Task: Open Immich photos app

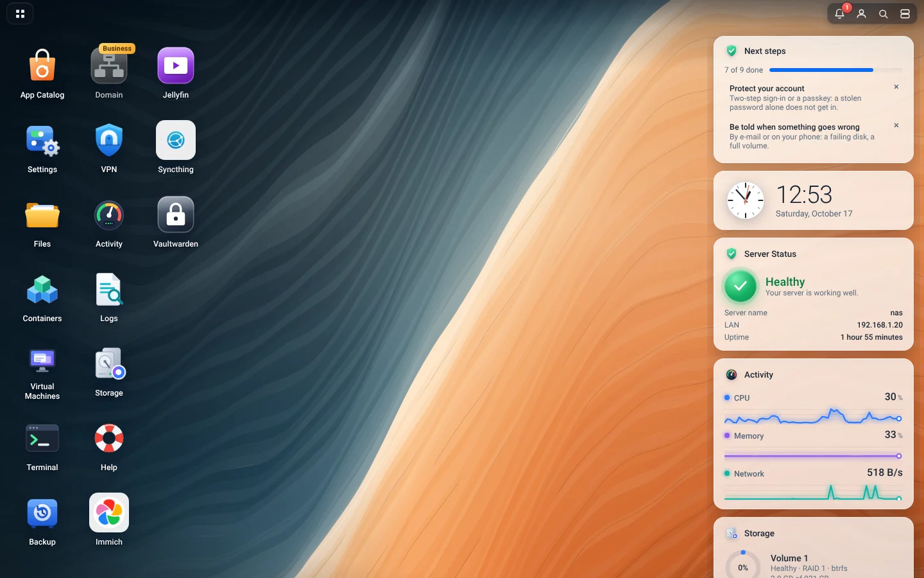Action: 109,512
